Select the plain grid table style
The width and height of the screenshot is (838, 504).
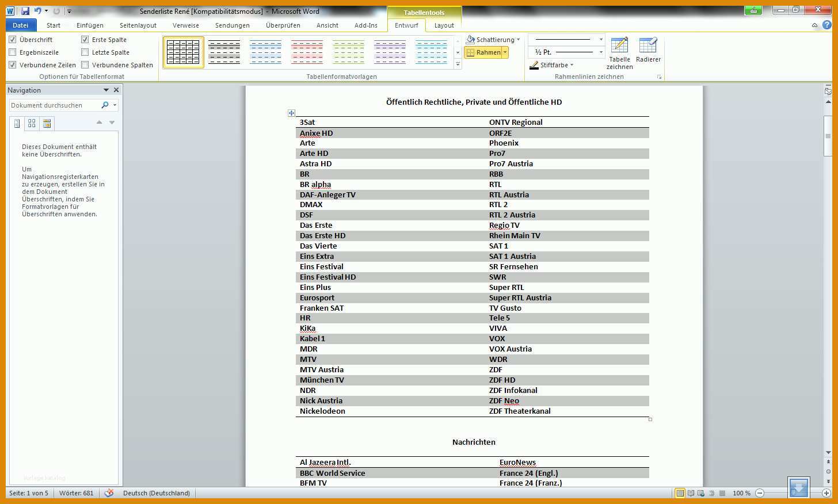pyautogui.click(x=183, y=52)
